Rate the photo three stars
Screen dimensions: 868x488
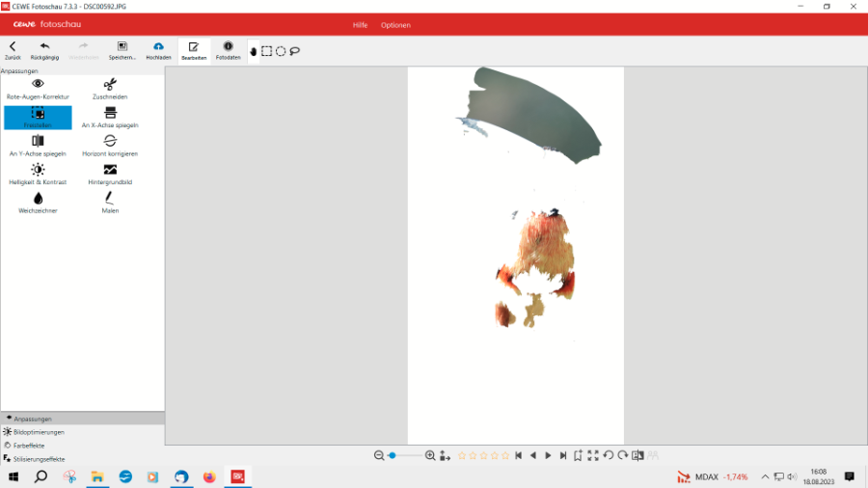tap(484, 455)
